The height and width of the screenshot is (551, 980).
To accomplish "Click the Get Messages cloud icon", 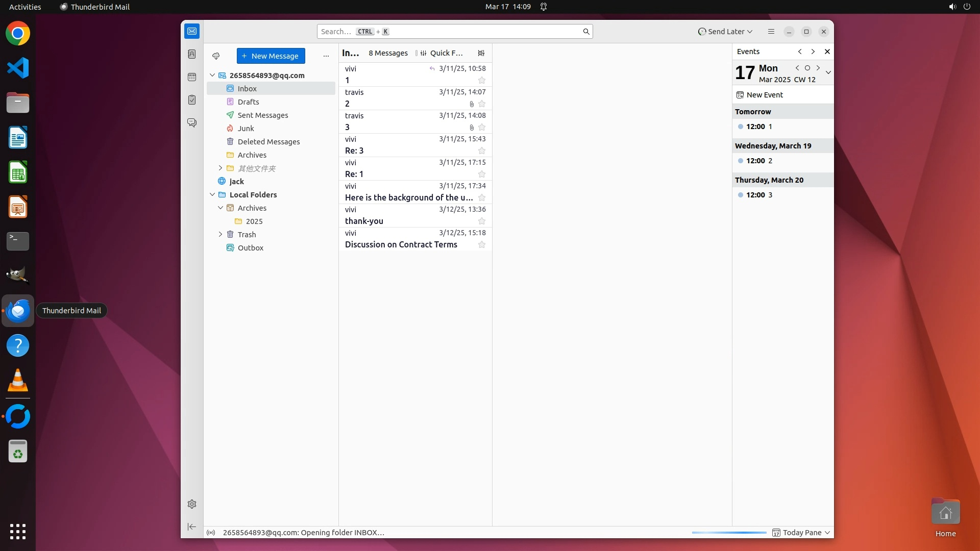I will click(216, 56).
